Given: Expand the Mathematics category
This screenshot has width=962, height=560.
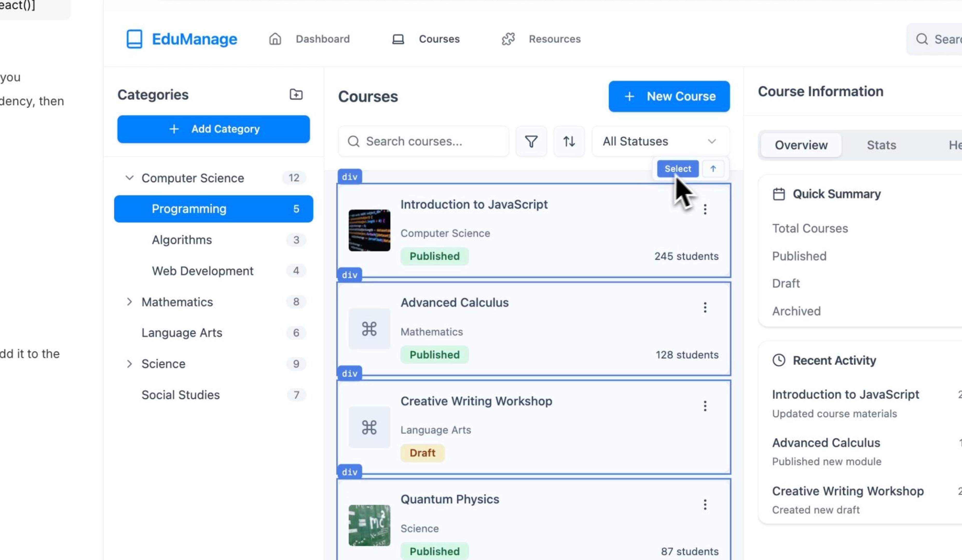Looking at the screenshot, I should (129, 302).
